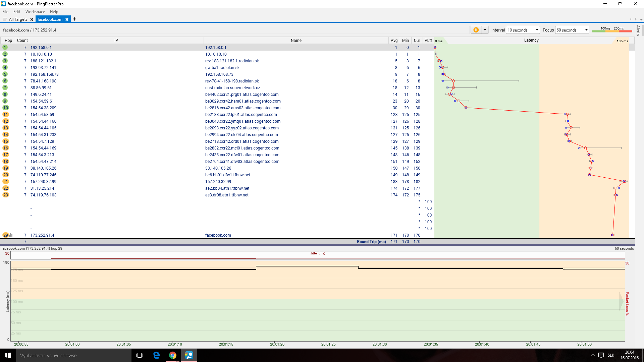The width and height of the screenshot is (644, 362).
Task: Switch to the All Targets tab
Action: (x=18, y=19)
